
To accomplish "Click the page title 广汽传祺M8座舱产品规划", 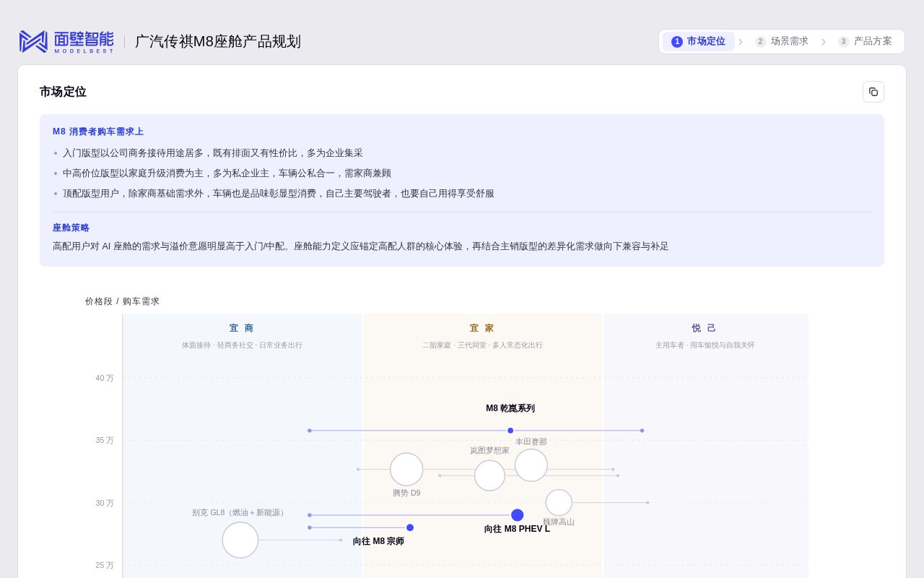I will click(x=218, y=42).
